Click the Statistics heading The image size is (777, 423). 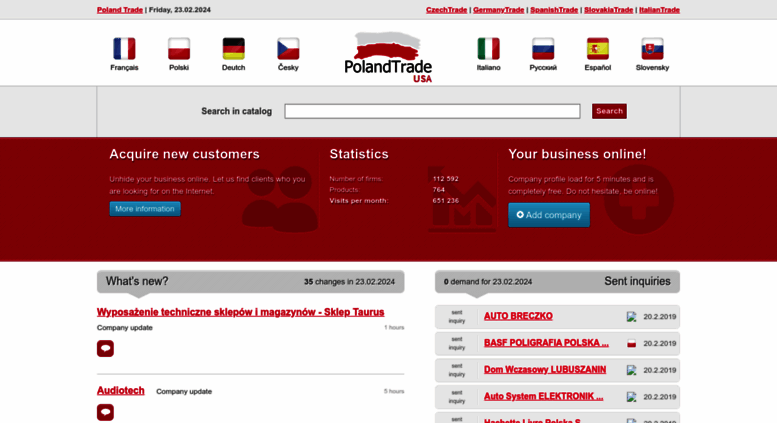point(359,154)
